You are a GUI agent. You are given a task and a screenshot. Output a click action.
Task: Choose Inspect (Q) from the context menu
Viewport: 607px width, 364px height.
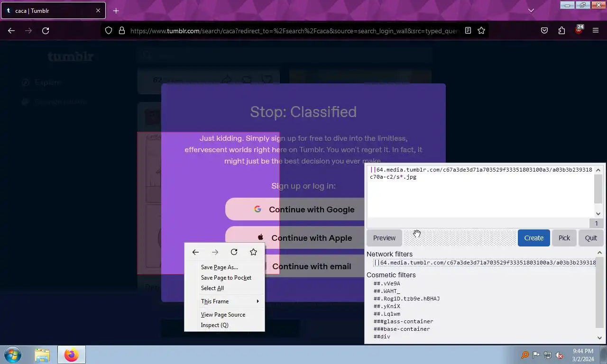(x=224, y=325)
